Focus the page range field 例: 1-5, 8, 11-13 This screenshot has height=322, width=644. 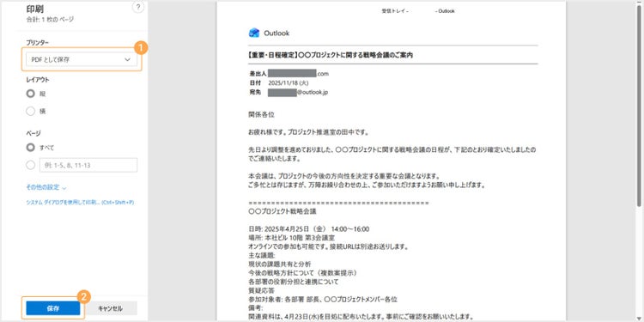click(88, 165)
